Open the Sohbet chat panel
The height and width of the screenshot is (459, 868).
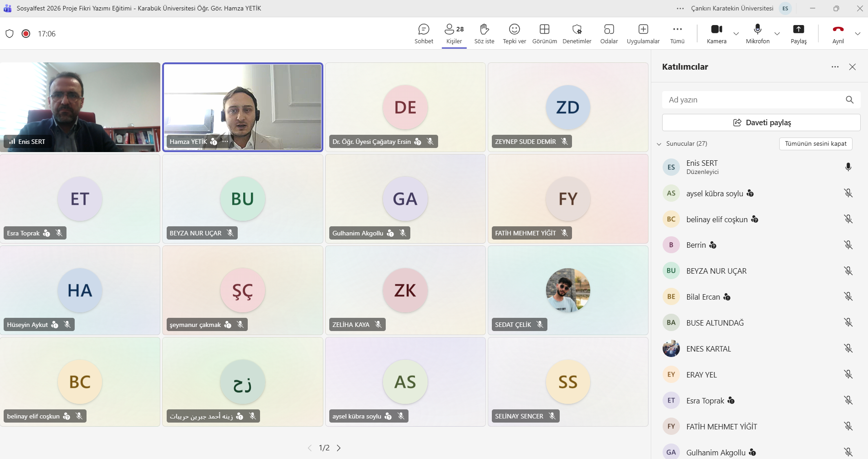click(424, 34)
